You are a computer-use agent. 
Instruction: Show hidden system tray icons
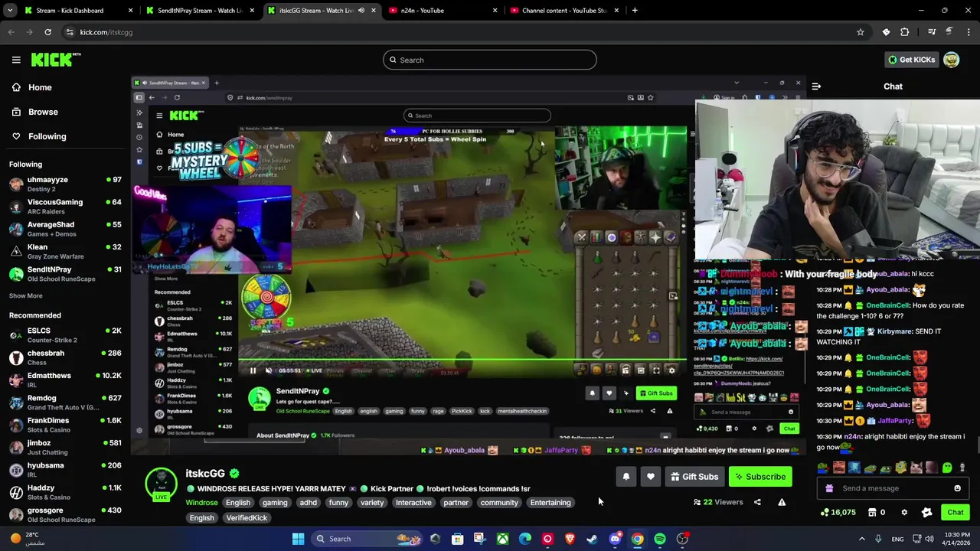[862, 539]
